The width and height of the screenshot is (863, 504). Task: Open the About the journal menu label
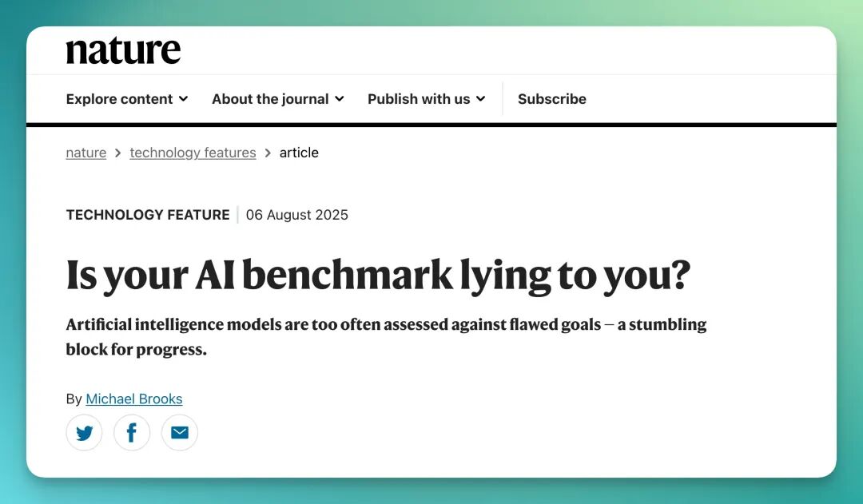[270, 99]
